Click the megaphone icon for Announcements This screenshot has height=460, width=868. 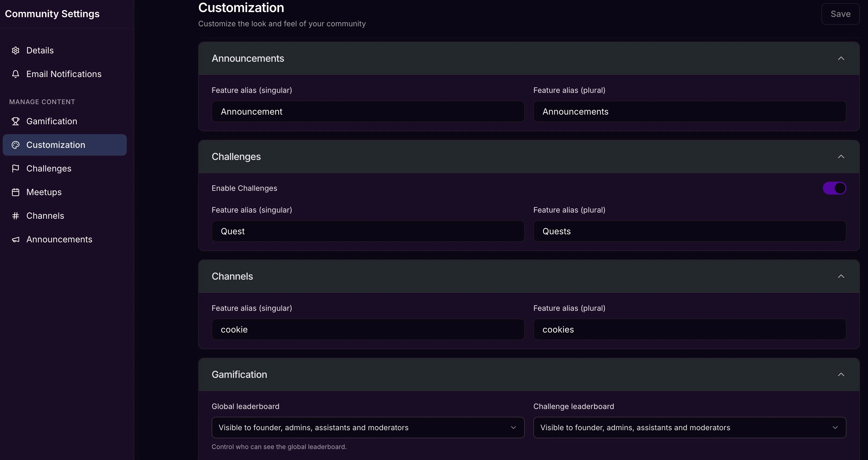[16, 239]
